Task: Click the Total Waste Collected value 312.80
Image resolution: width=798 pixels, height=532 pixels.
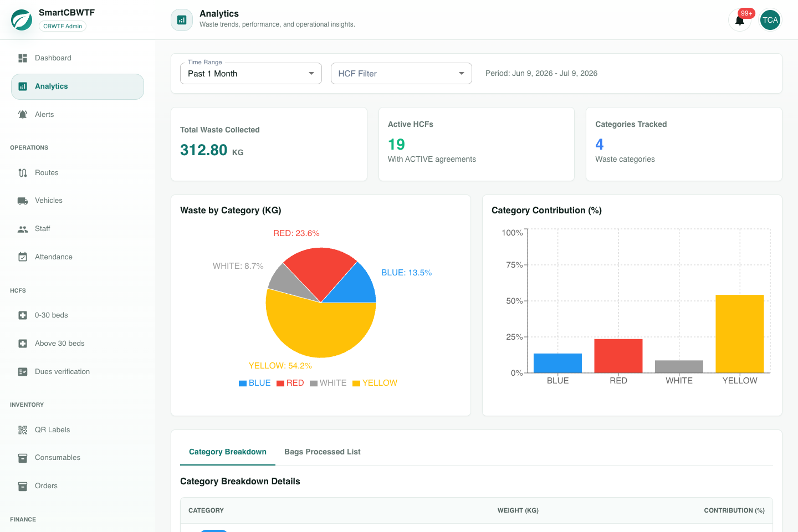Action: coord(204,150)
